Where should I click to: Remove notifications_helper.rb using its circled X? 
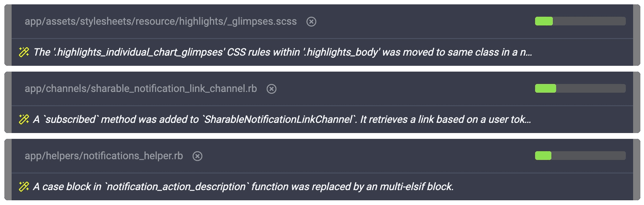197,156
